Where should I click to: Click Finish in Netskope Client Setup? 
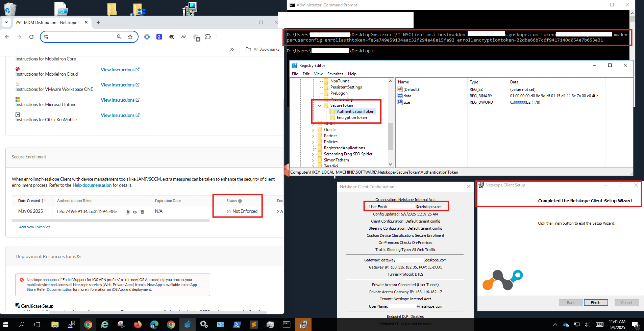pyautogui.click(x=596, y=303)
